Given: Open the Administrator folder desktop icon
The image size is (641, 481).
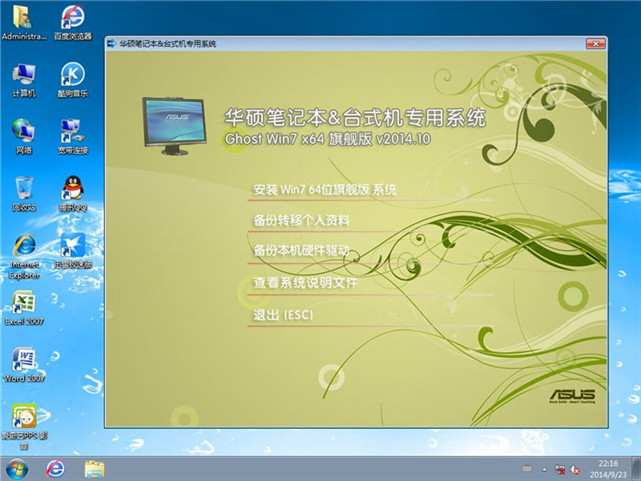Looking at the screenshot, I should click(24, 18).
